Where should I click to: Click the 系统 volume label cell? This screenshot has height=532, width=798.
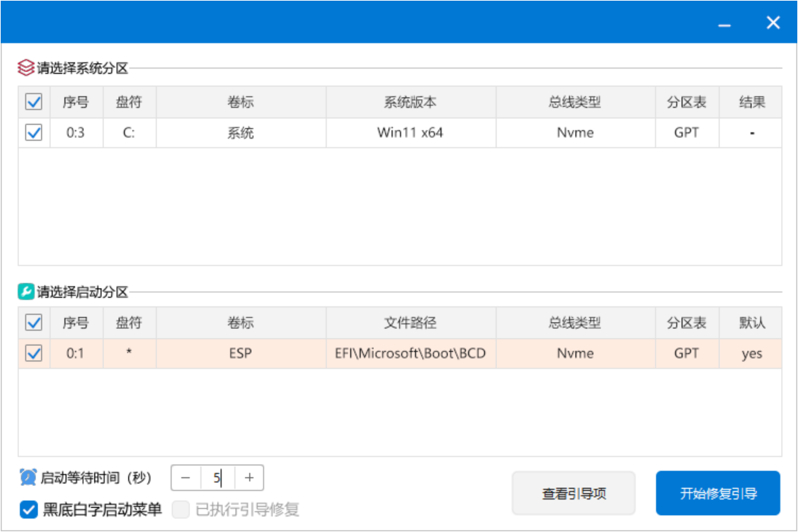(241, 133)
